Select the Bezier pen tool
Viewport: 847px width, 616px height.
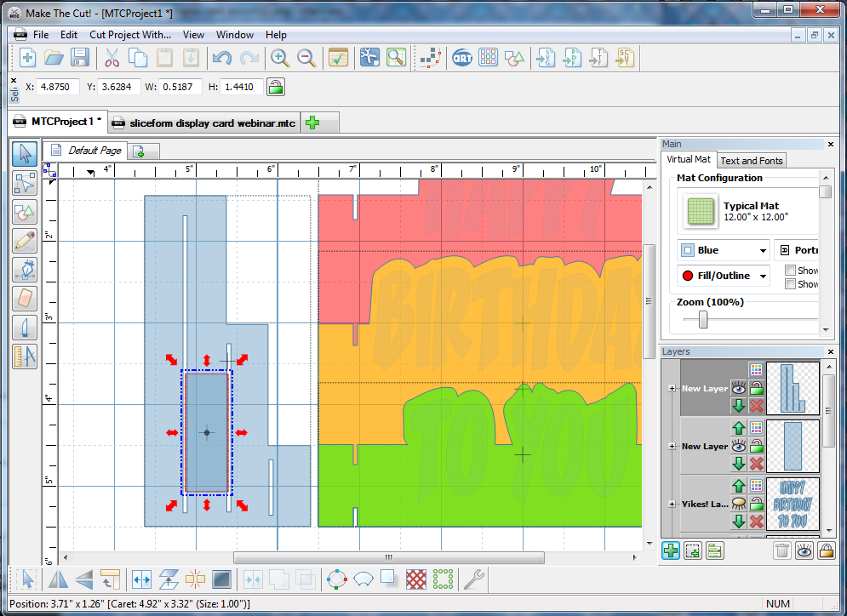click(x=25, y=270)
